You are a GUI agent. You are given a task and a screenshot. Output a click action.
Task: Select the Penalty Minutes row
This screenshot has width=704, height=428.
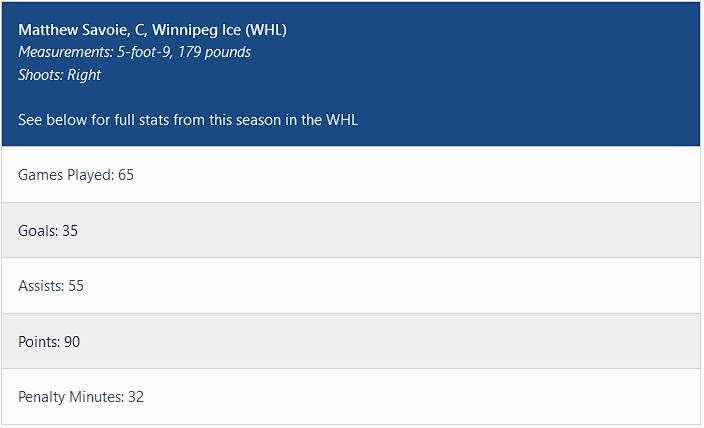[x=351, y=397]
